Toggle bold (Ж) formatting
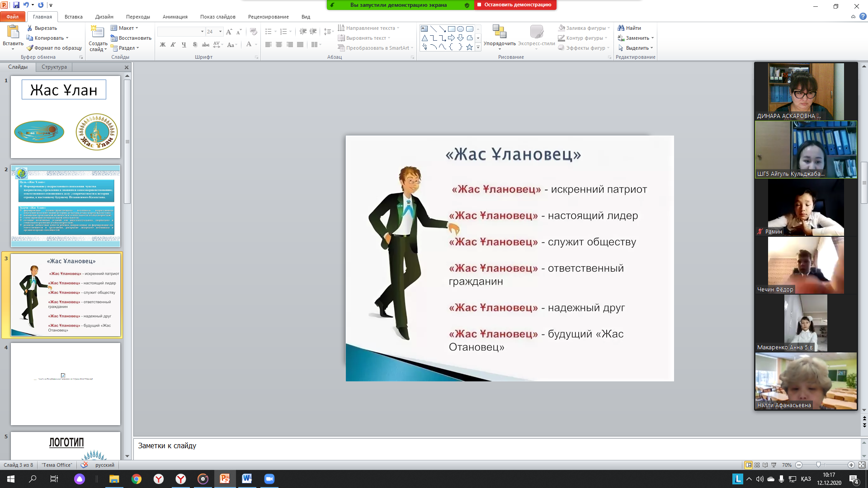The image size is (868, 488). tap(162, 45)
